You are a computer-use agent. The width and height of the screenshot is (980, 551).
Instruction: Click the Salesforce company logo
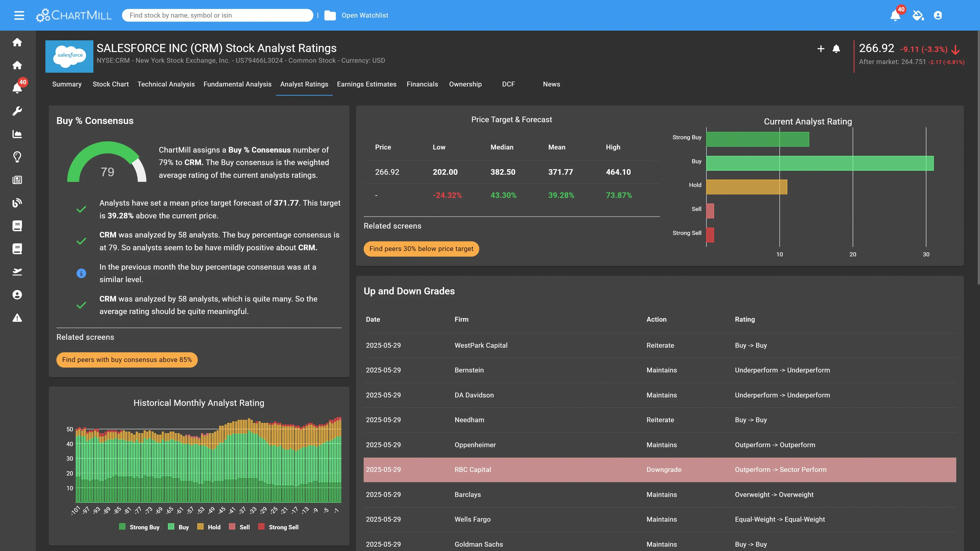(69, 56)
